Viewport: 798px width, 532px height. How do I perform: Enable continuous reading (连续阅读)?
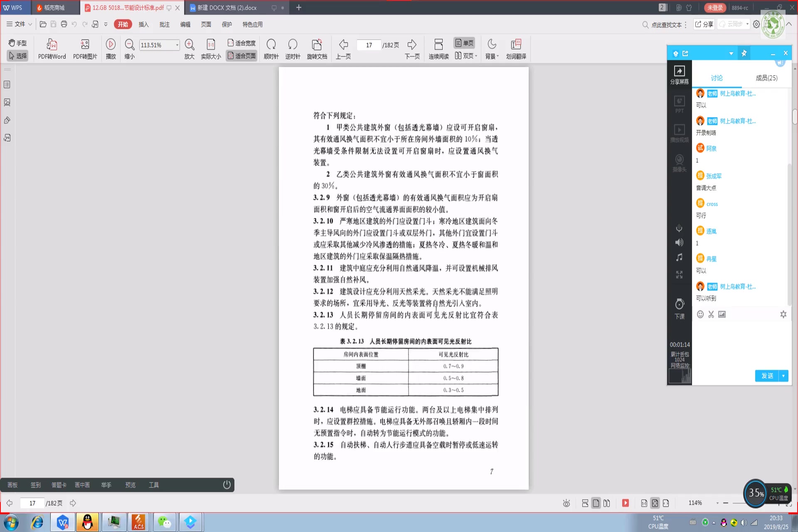[x=439, y=49]
